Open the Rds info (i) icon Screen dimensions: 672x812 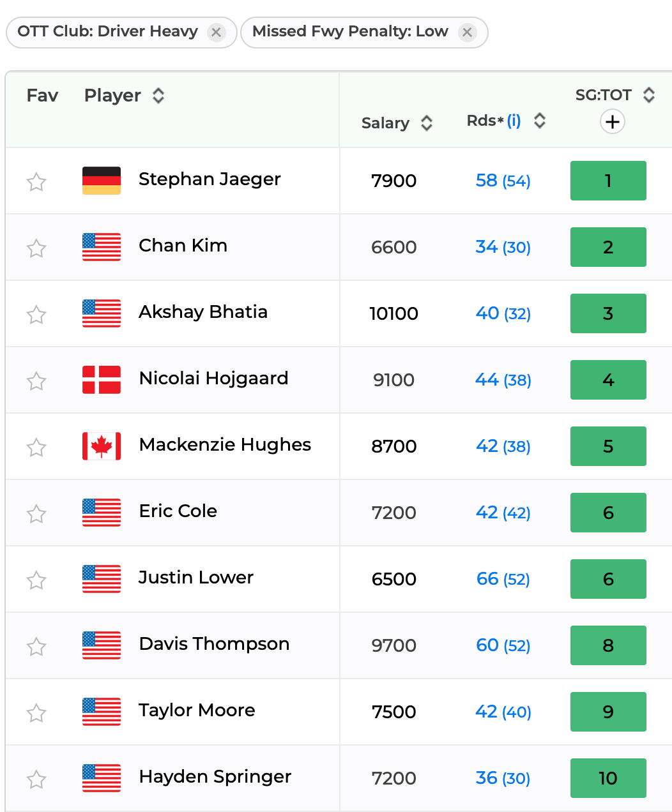[514, 121]
